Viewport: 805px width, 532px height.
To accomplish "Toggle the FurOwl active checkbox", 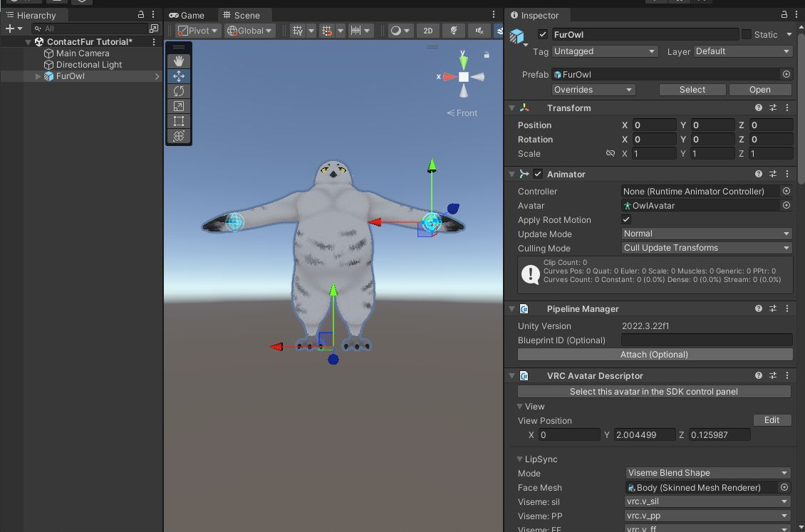I will tap(543, 34).
